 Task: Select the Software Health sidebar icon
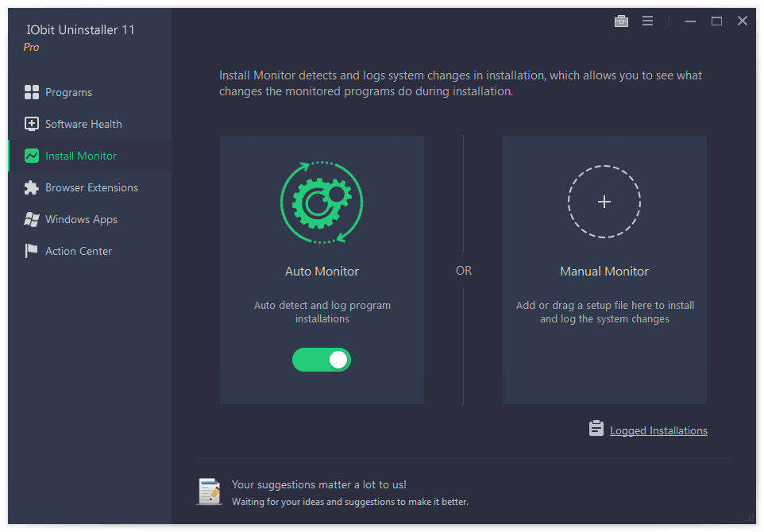click(32, 124)
